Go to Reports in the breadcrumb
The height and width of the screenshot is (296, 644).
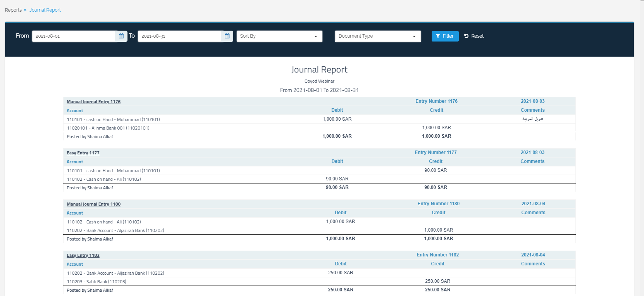coord(13,10)
